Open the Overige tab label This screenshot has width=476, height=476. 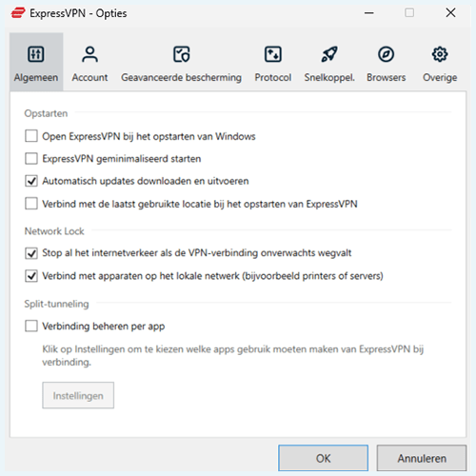(x=440, y=77)
